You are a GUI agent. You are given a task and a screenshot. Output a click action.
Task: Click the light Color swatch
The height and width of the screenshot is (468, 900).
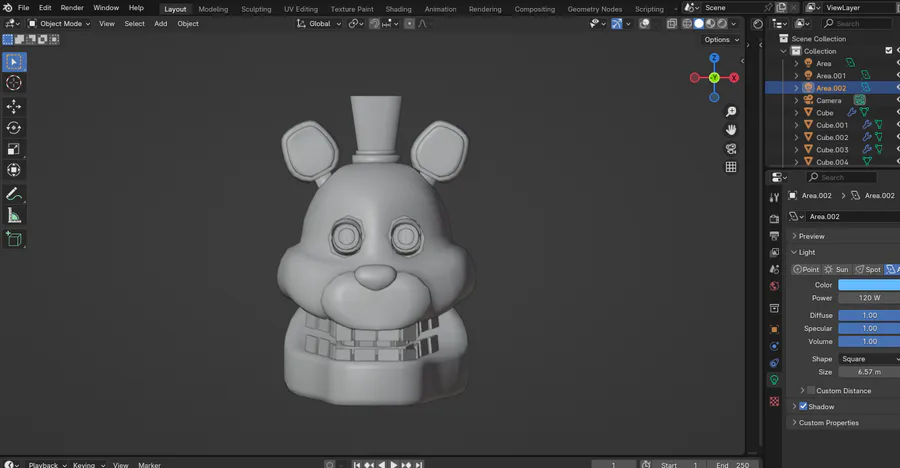coord(869,285)
